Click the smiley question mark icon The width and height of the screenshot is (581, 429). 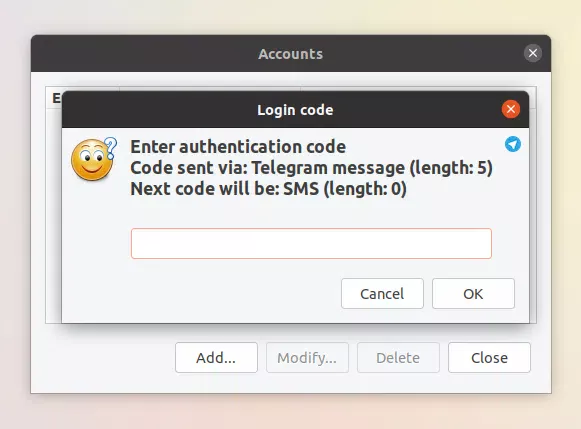(x=94, y=159)
